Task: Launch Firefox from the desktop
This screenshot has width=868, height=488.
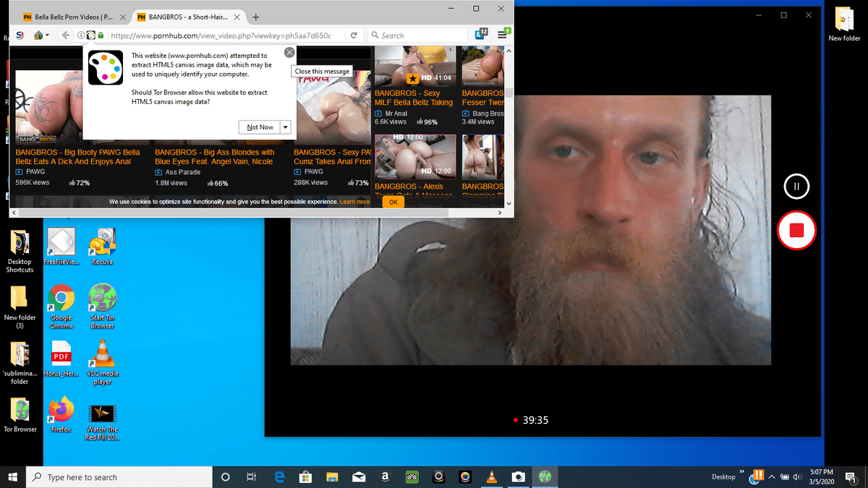Action: coord(61,414)
